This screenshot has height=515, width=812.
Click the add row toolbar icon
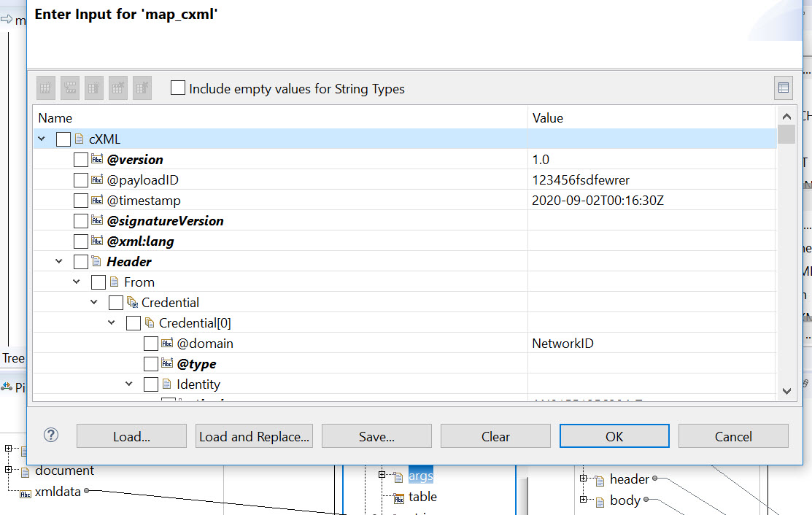(45, 88)
